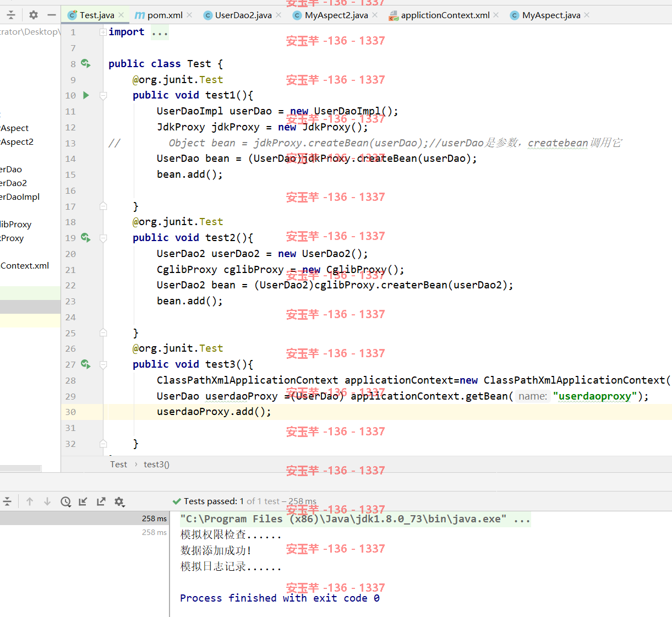672x617 pixels.
Task: Close the Test.java tab
Action: pyautogui.click(x=121, y=15)
